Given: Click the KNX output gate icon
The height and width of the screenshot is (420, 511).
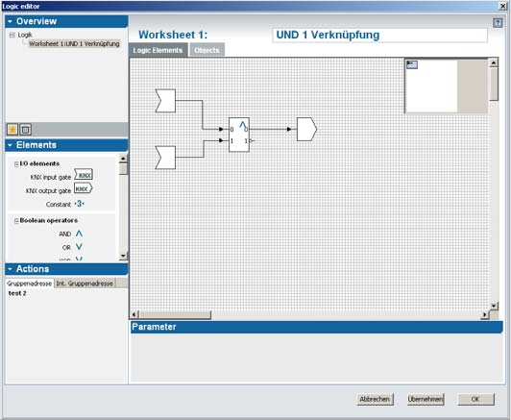Looking at the screenshot, I should click(84, 188).
